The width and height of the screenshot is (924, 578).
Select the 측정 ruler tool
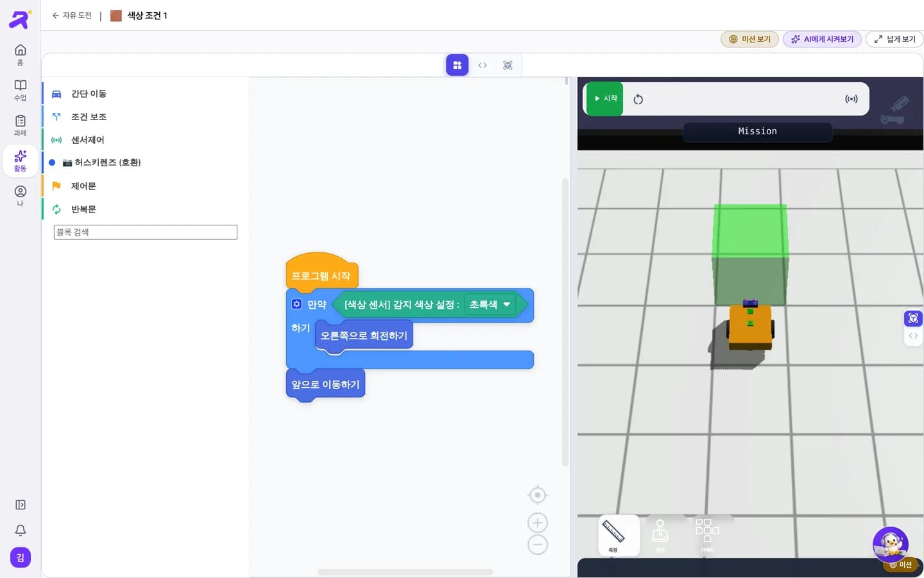click(619, 536)
